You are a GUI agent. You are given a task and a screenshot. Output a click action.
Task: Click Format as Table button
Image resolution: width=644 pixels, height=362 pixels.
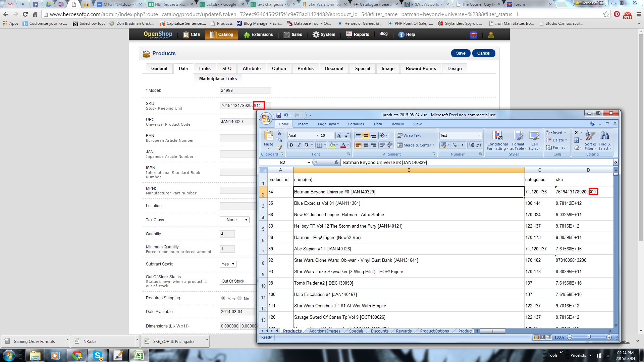518,140
